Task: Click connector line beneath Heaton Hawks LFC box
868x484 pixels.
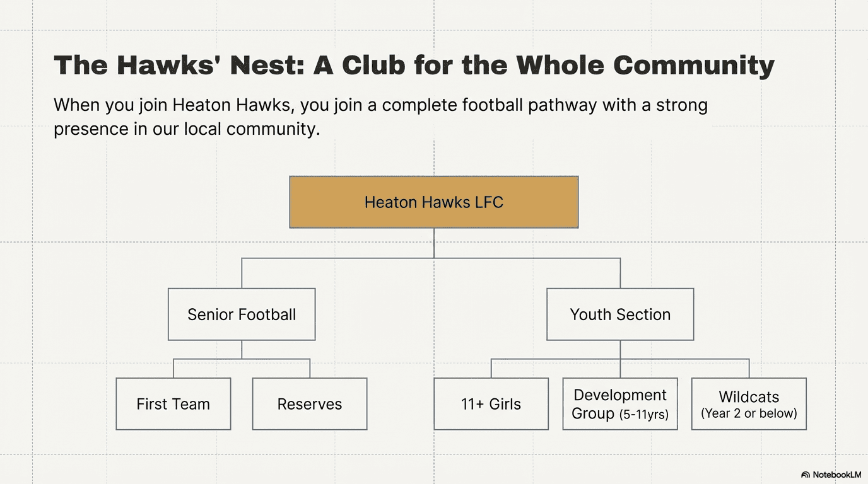Action: [434, 243]
